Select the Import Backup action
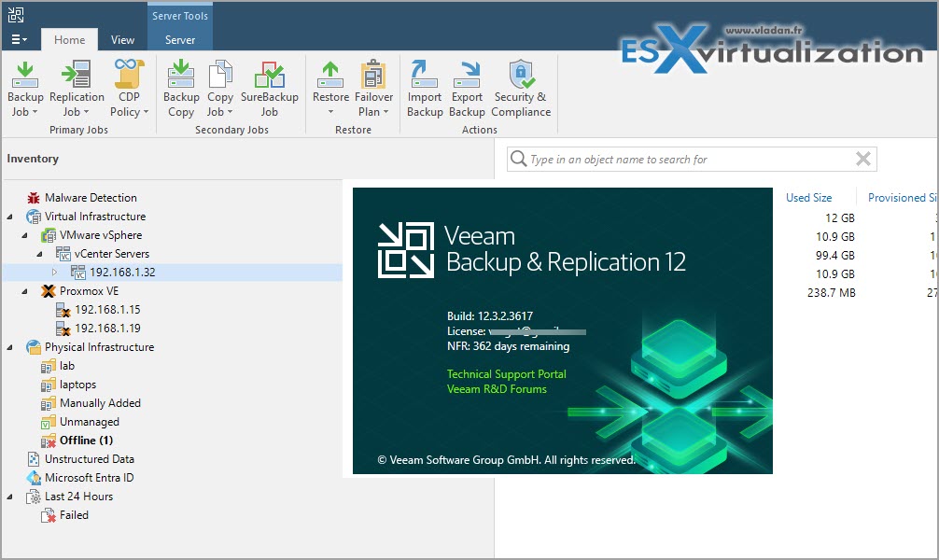The image size is (939, 560). 425,89
